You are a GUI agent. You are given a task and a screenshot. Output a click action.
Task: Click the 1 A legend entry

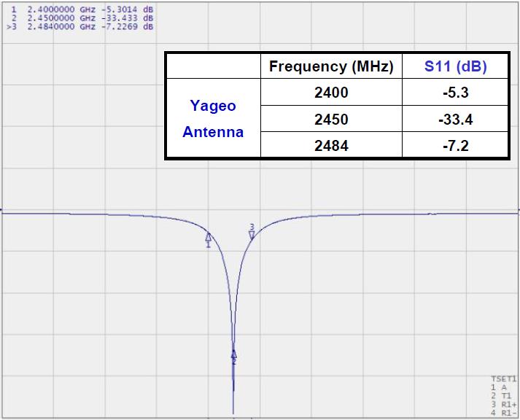[499, 387]
